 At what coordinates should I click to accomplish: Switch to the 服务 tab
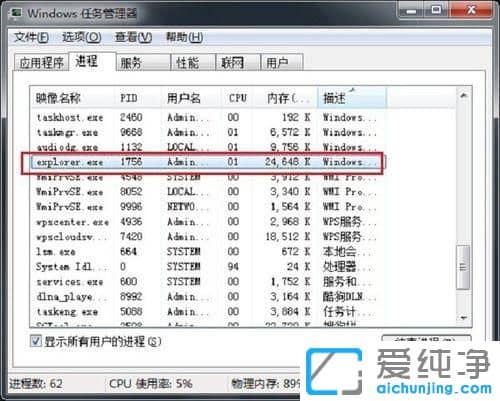pos(143,62)
